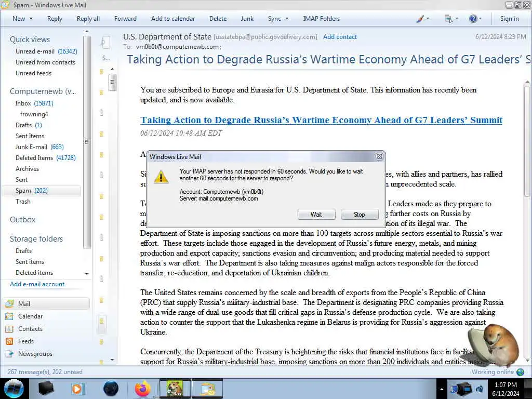Click the Windows Live Mail title bar icon
Screen dimensions: 532x399
tap(5, 5)
